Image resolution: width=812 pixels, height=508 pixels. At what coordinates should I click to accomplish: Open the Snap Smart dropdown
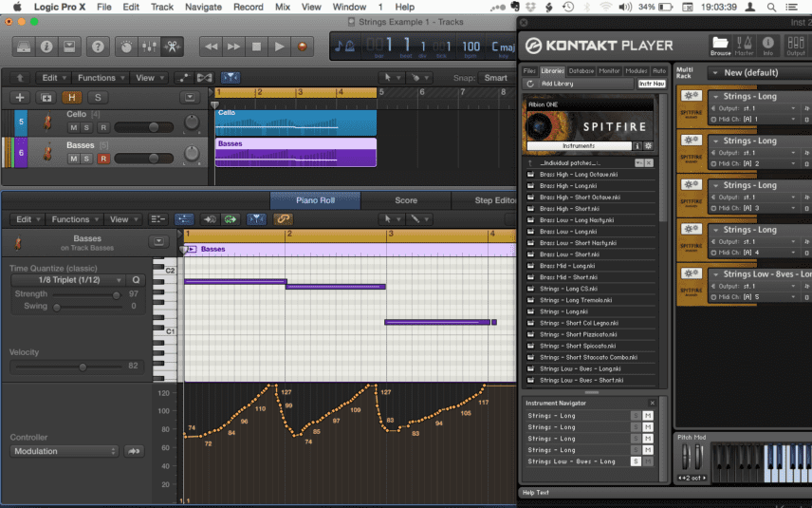click(x=495, y=78)
